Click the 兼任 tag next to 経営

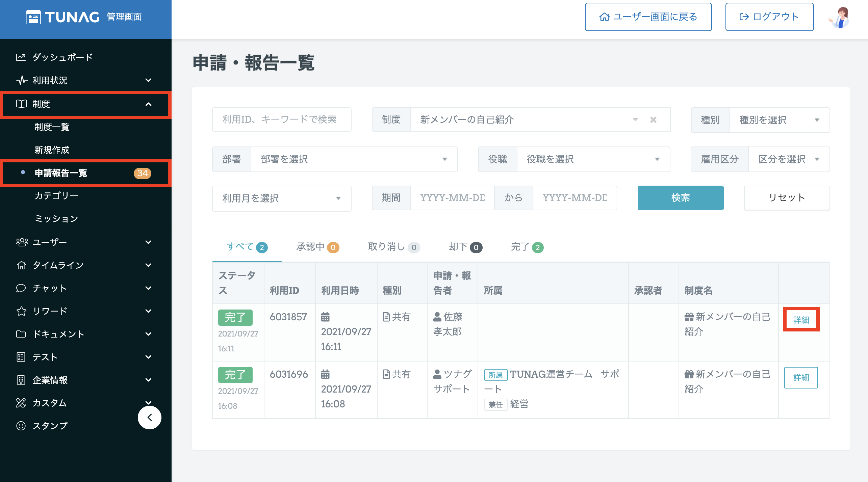pyautogui.click(x=495, y=404)
